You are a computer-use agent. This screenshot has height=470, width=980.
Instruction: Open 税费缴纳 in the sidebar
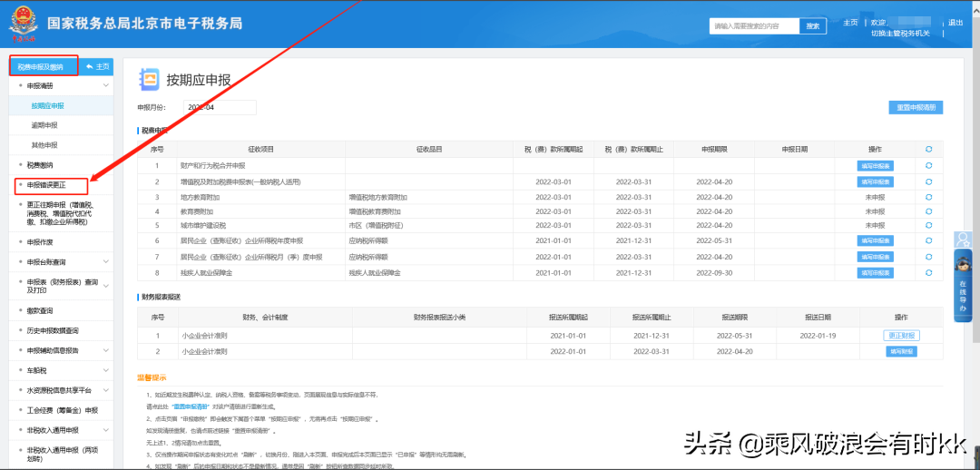coord(40,165)
